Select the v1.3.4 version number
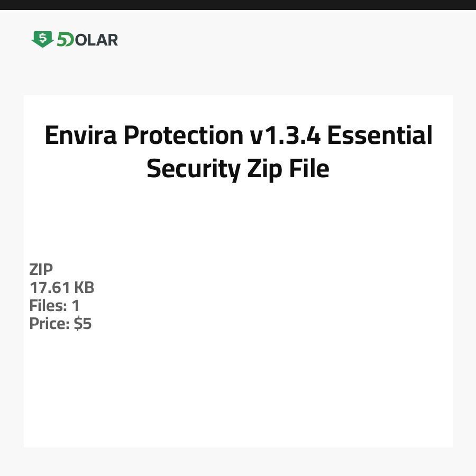Image resolution: width=476 pixels, height=476 pixels. 285,135
